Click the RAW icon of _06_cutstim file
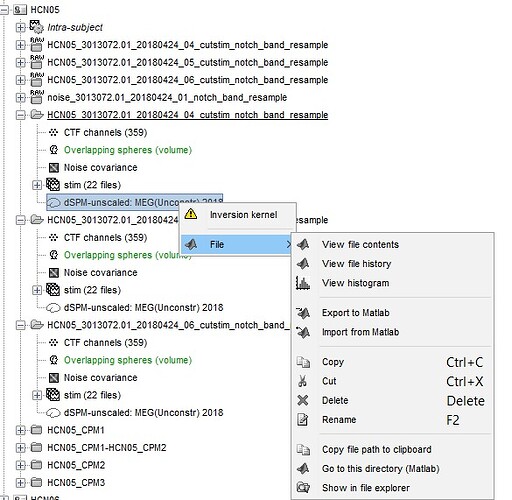Image resolution: width=512 pixels, height=500 pixels. (x=36, y=79)
